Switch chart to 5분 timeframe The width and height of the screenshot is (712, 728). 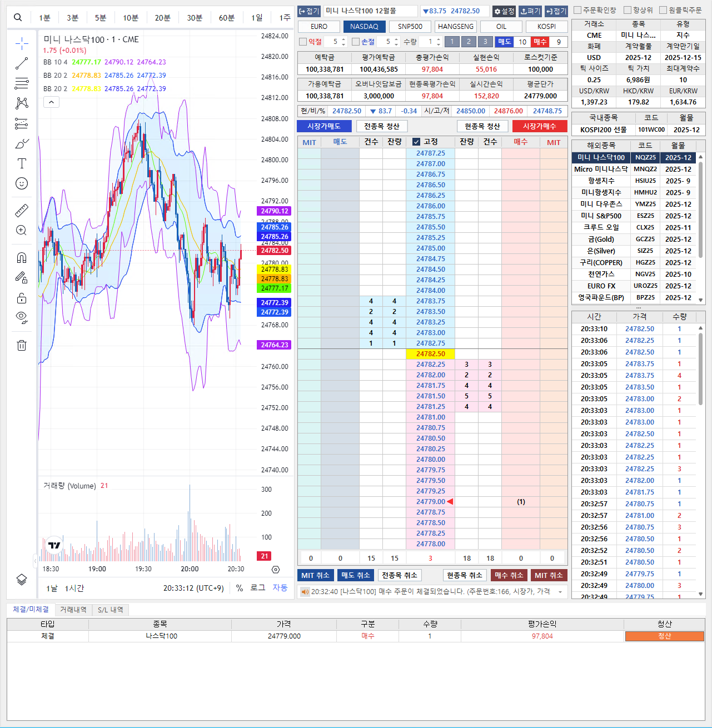pyautogui.click(x=101, y=18)
